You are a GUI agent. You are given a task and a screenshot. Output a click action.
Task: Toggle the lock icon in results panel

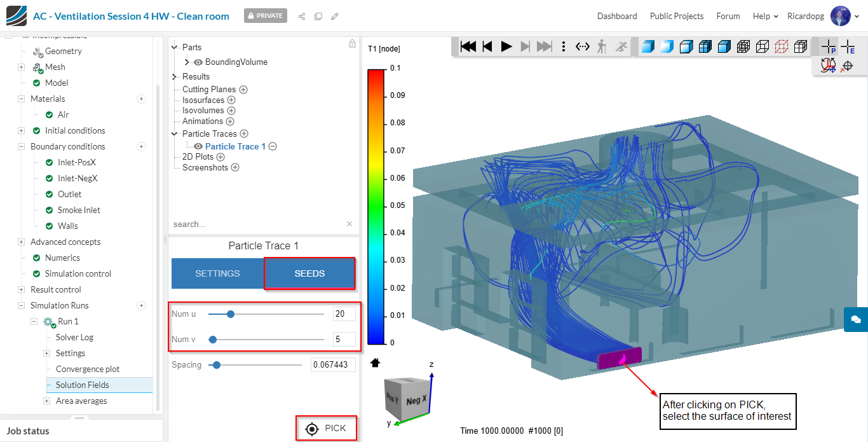coord(352,44)
